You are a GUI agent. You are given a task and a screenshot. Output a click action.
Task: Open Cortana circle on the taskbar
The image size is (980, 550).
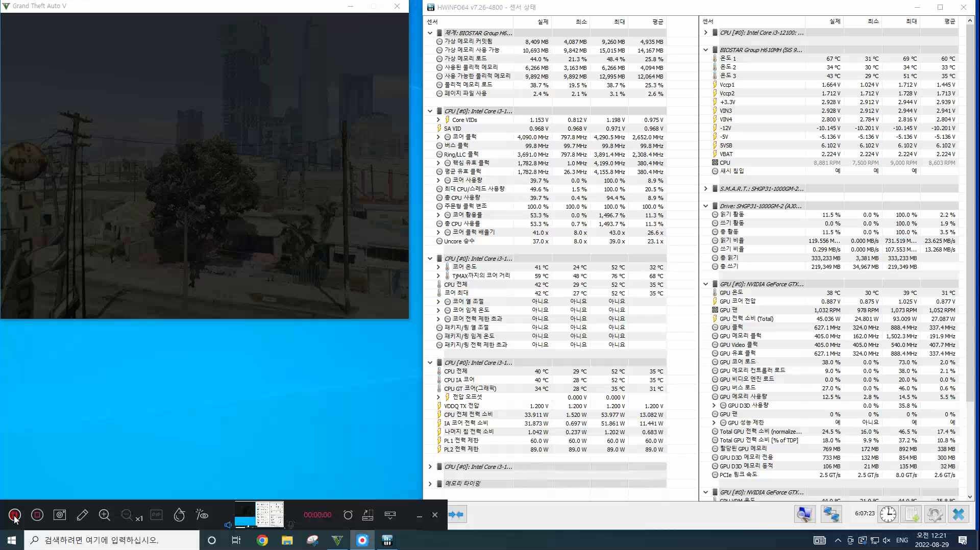pyautogui.click(x=212, y=540)
